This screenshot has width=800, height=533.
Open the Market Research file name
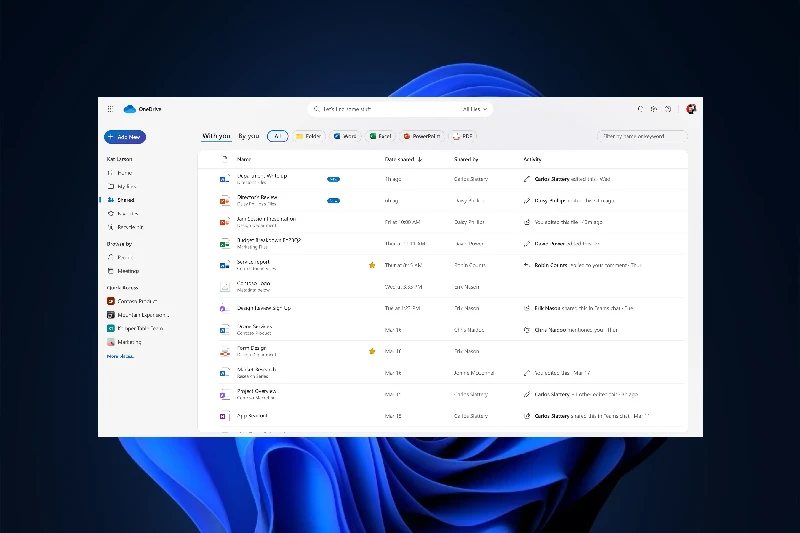(x=257, y=370)
